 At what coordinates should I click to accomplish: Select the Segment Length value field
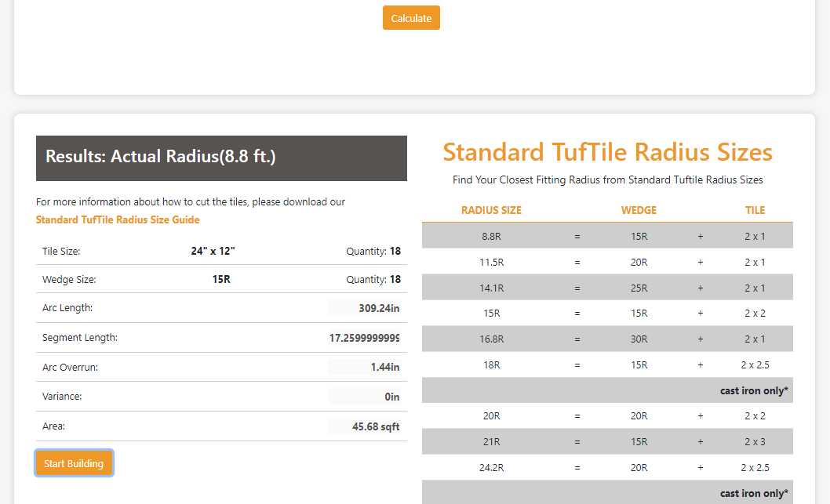coord(364,337)
